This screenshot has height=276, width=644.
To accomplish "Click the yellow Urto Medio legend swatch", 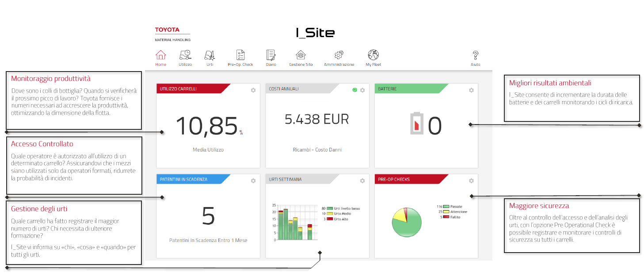I will [x=330, y=214].
